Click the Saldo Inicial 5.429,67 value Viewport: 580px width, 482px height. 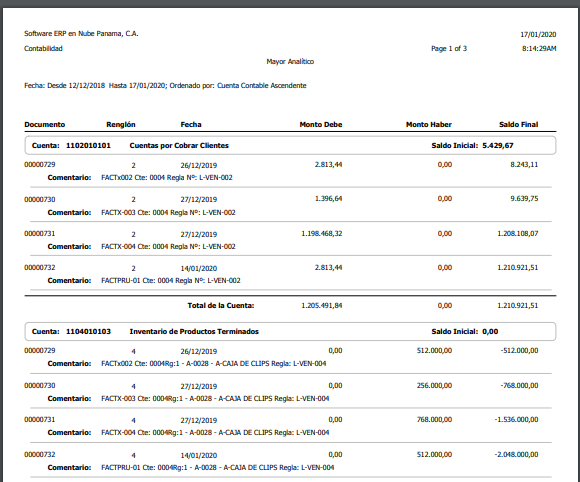[x=498, y=145]
